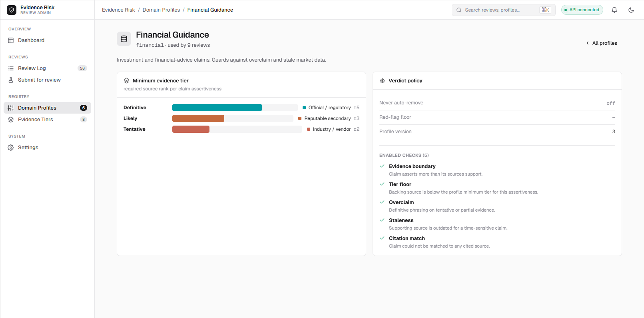Toggle dark mode moon icon
The width and height of the screenshot is (644, 318).
(631, 10)
